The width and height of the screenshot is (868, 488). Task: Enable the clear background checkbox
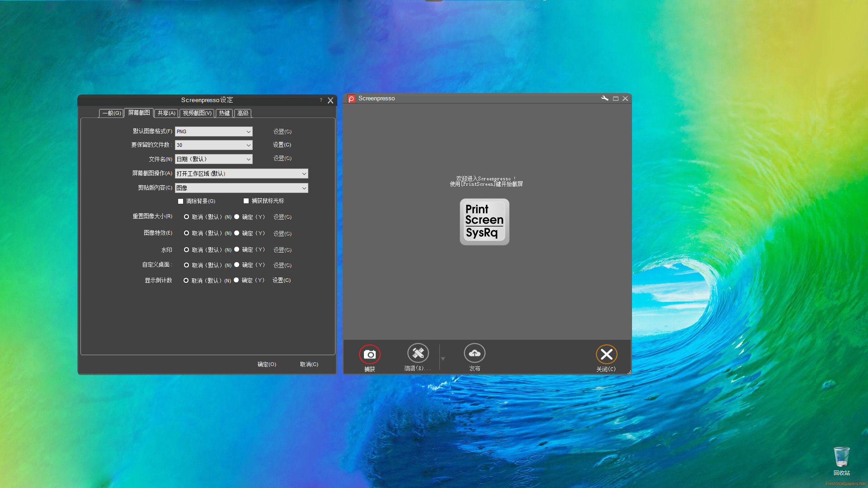click(181, 201)
